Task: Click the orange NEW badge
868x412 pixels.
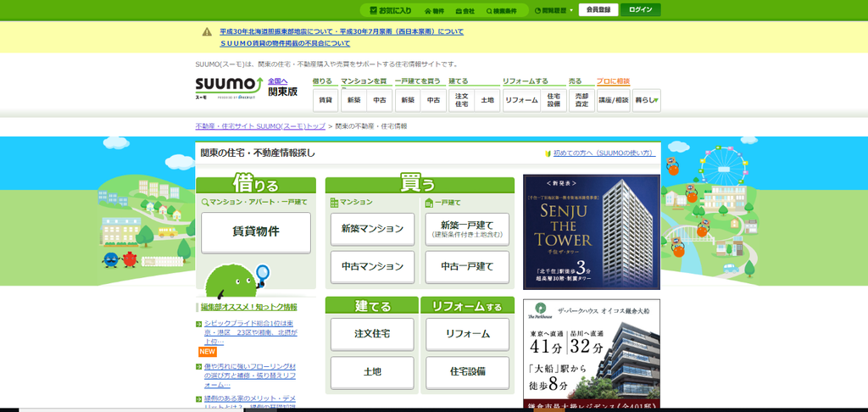Action: click(208, 352)
